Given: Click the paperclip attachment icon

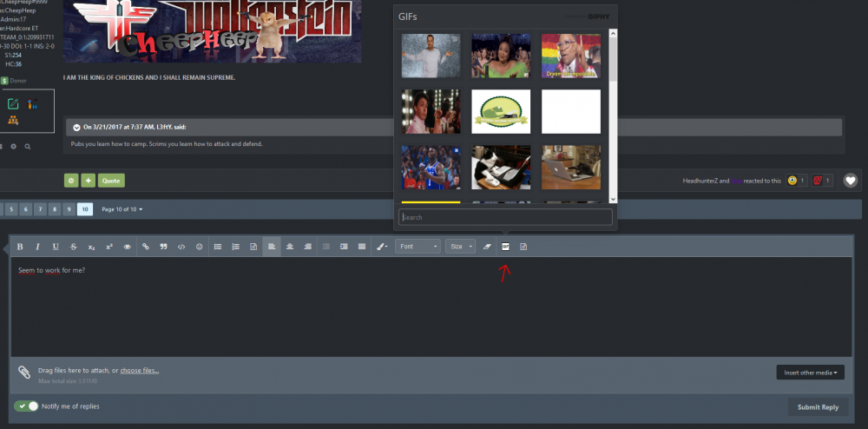Looking at the screenshot, I should [x=24, y=372].
